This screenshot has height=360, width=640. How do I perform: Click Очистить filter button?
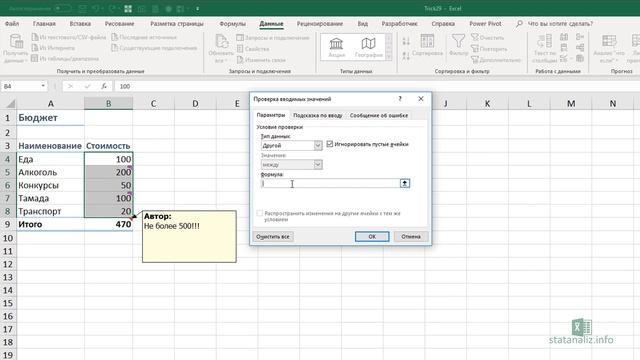tap(488, 38)
